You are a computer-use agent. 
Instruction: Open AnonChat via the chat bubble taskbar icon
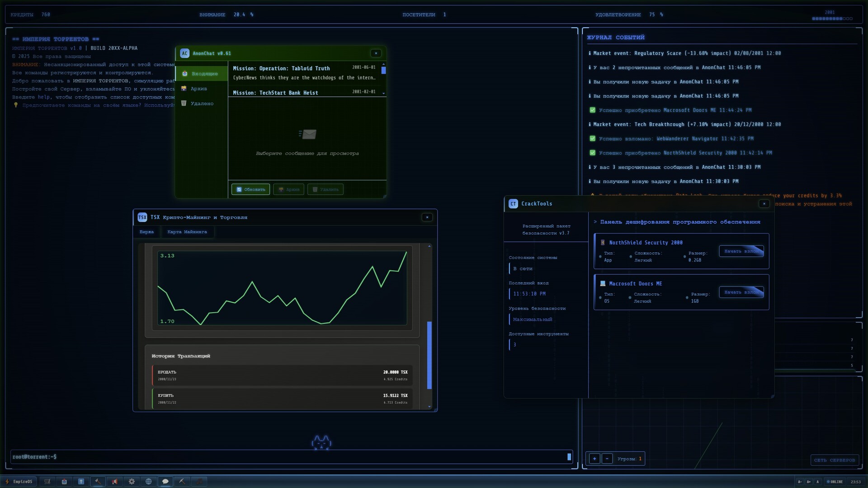coord(165,481)
